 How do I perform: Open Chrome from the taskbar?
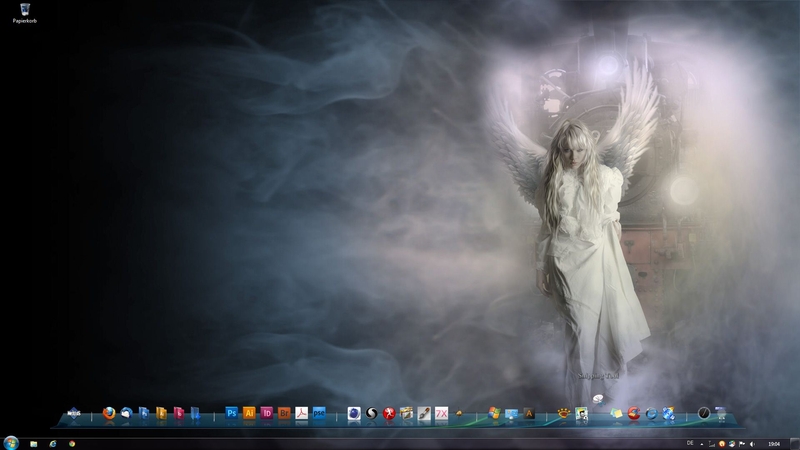[x=72, y=444]
